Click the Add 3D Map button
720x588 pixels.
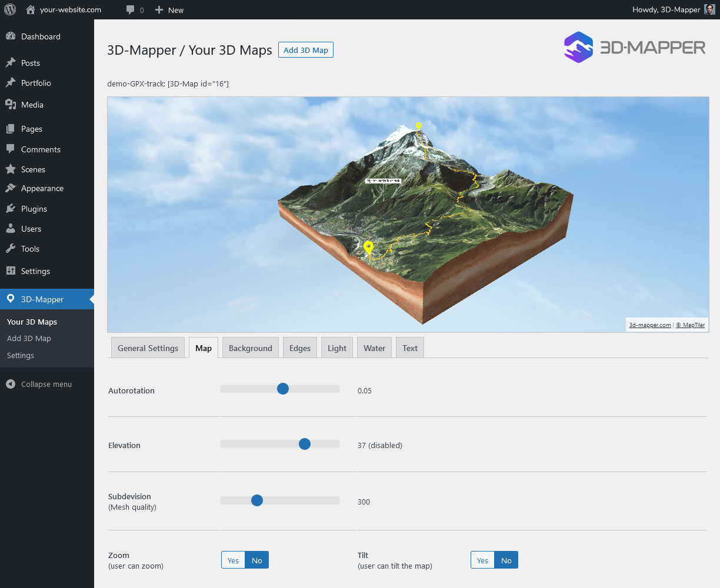click(305, 49)
